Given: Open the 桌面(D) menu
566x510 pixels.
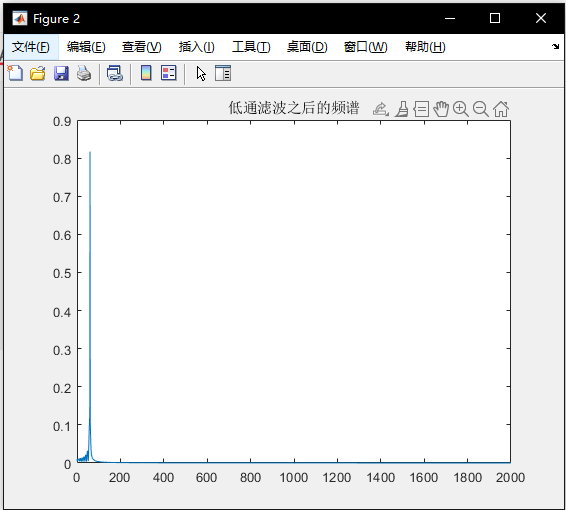Looking at the screenshot, I should (x=307, y=47).
